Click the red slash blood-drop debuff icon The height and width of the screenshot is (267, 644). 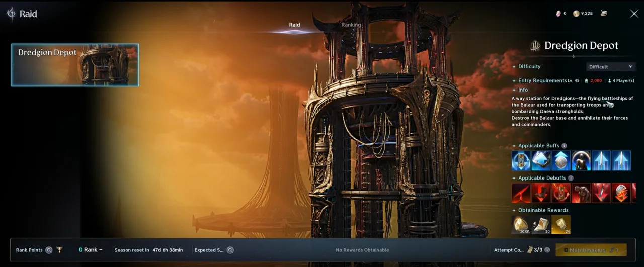tap(521, 193)
